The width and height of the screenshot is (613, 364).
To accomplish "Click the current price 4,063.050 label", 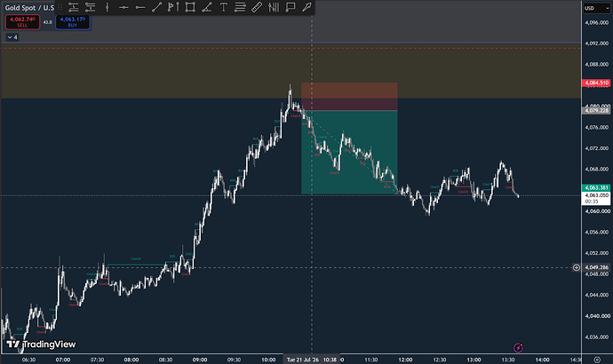I will [596, 198].
